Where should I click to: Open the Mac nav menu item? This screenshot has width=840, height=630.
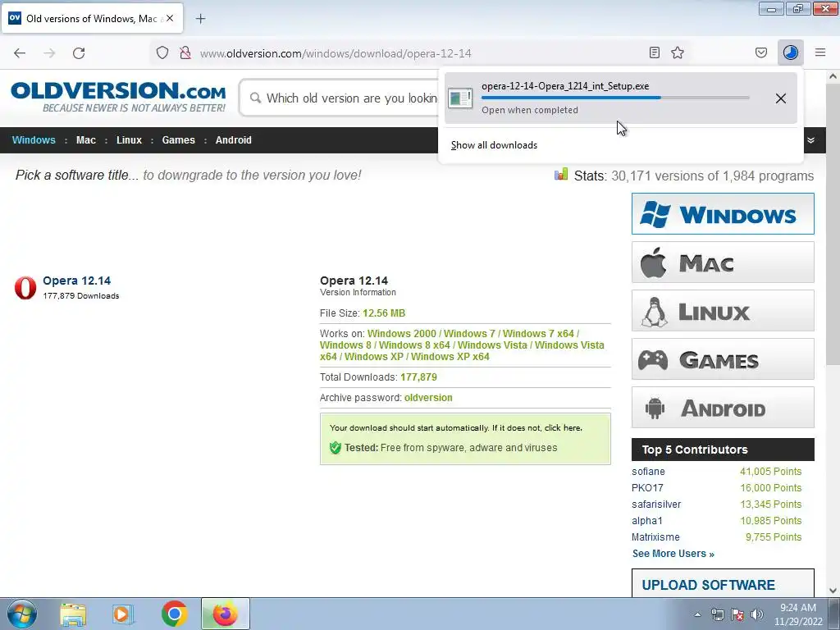tap(85, 140)
